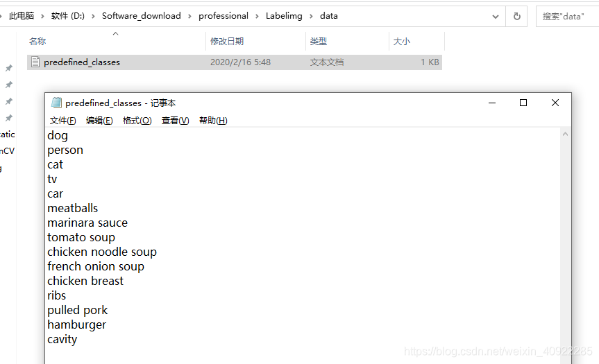
Task: Expand the chevron after 此电脑 breadcrumb
Action: tap(42, 17)
